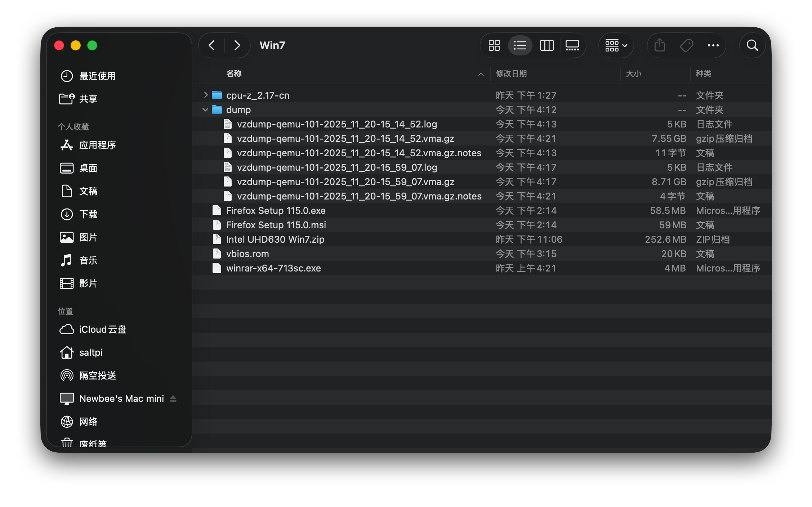Select list view mode button
The image size is (812, 507).
(520, 45)
